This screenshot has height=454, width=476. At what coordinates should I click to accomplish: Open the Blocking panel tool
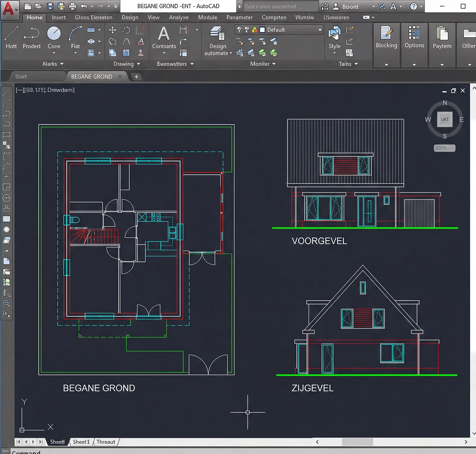386,37
